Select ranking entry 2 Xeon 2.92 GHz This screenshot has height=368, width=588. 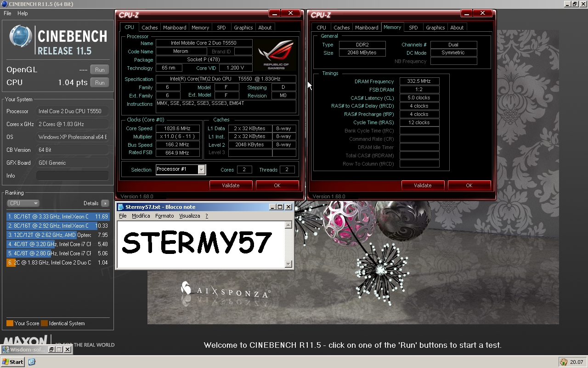point(58,226)
